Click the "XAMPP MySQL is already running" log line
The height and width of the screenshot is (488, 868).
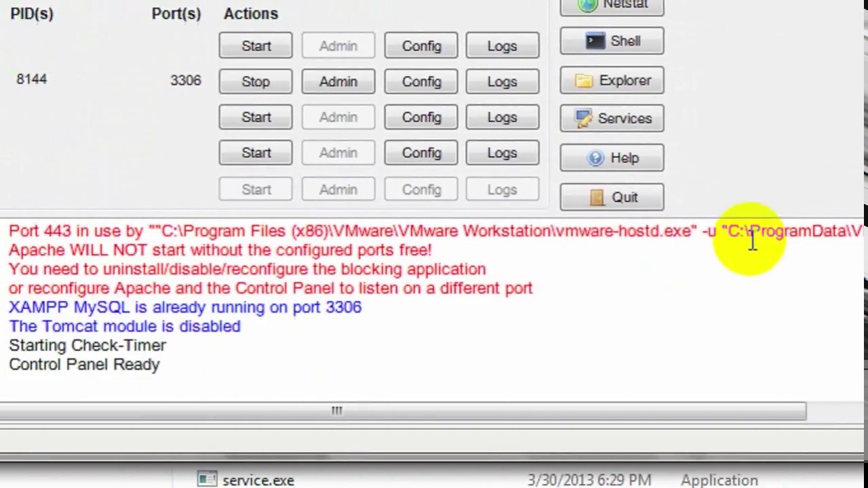point(185,307)
